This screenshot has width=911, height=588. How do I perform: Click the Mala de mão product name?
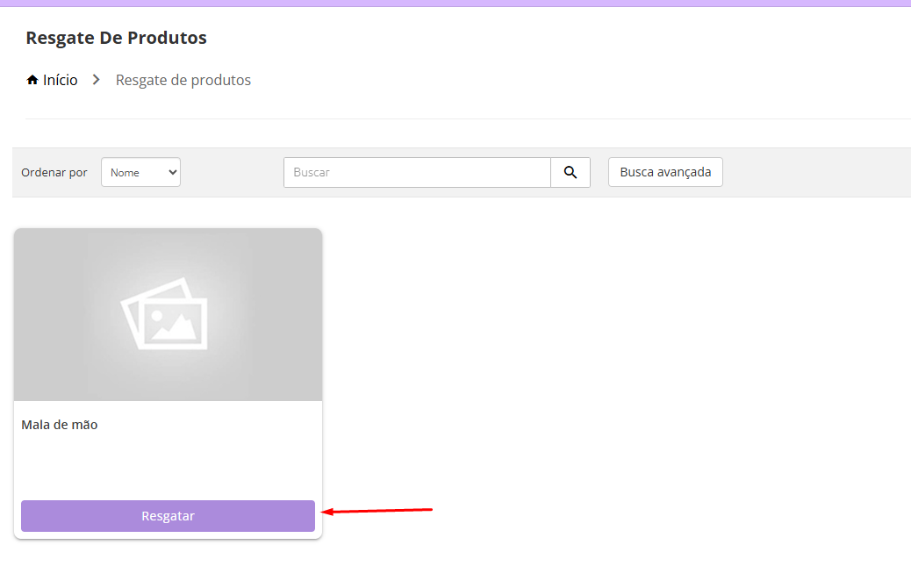click(60, 425)
